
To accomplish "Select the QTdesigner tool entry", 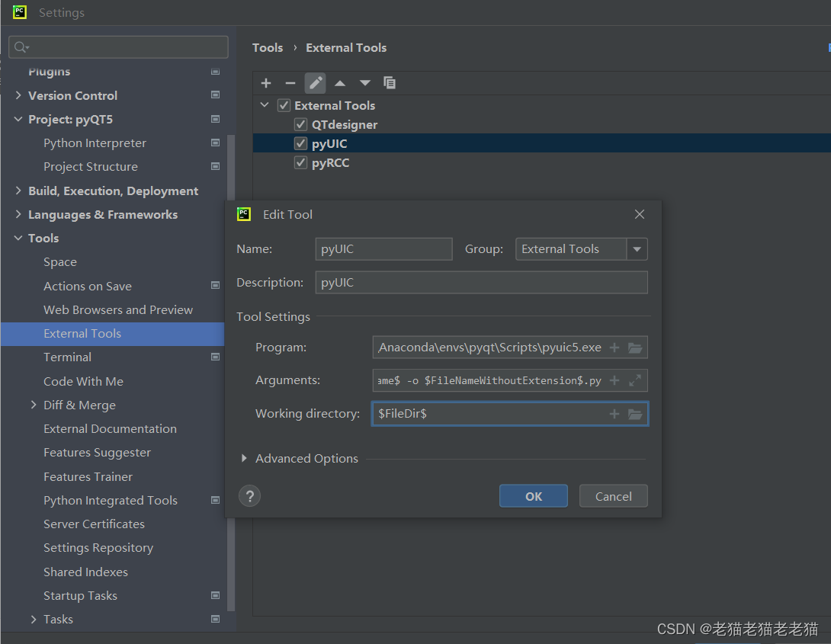I will click(x=345, y=124).
